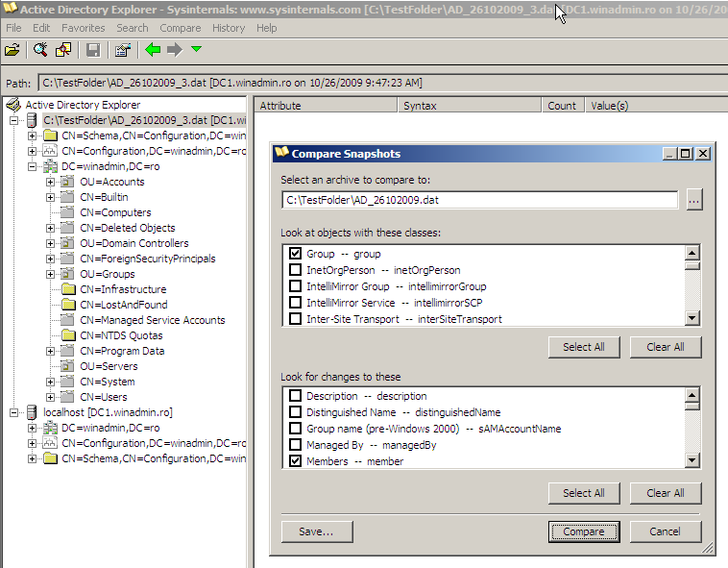Collapse the snapshot DC=winadmin,DC=ro node
Viewport: 728px width, 568px height.
point(32,166)
